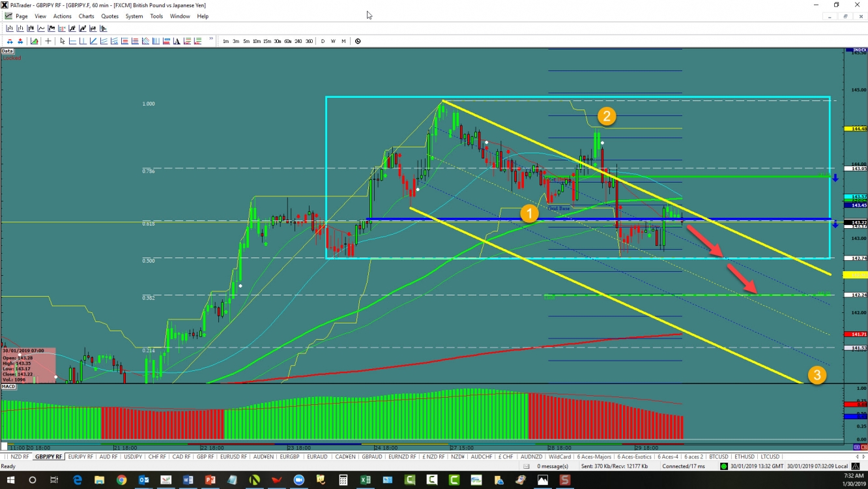Viewport: 868px width, 489px height.
Task: Open the Quotes menu
Action: (x=109, y=16)
